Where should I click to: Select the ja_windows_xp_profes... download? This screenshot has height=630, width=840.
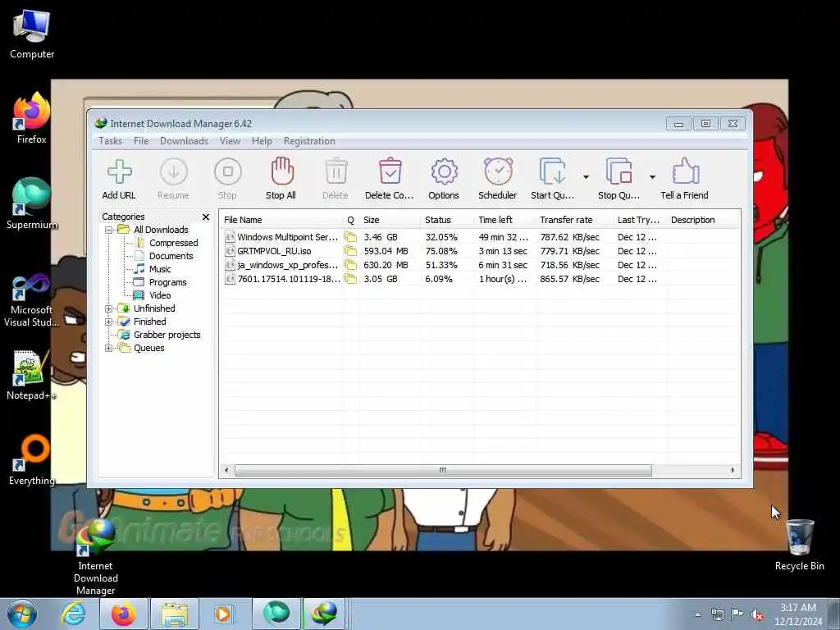click(479, 265)
